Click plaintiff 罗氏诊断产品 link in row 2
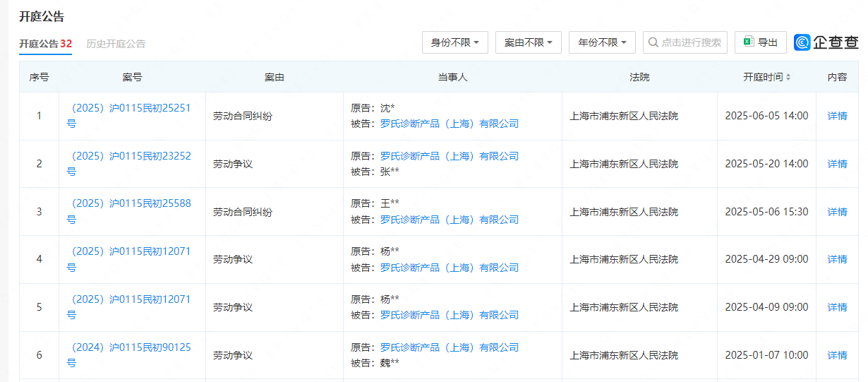The height and width of the screenshot is (382, 868). tap(450, 156)
